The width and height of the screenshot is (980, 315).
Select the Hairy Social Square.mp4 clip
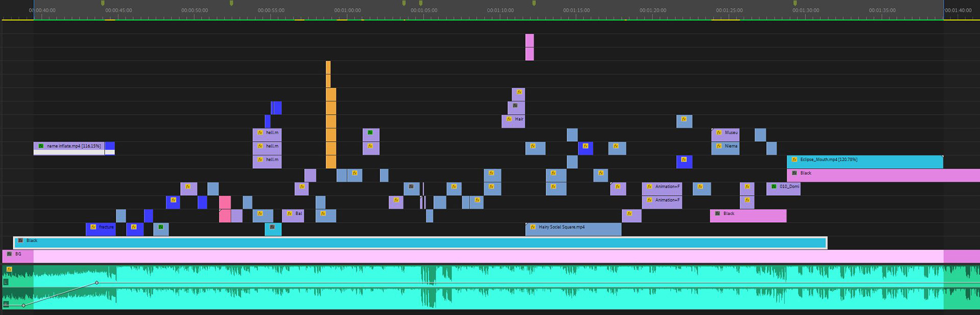[x=573, y=229]
